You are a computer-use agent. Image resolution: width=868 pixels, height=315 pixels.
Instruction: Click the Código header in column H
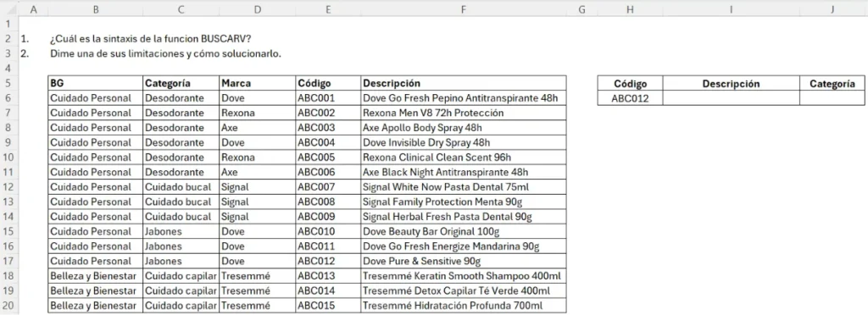(630, 84)
